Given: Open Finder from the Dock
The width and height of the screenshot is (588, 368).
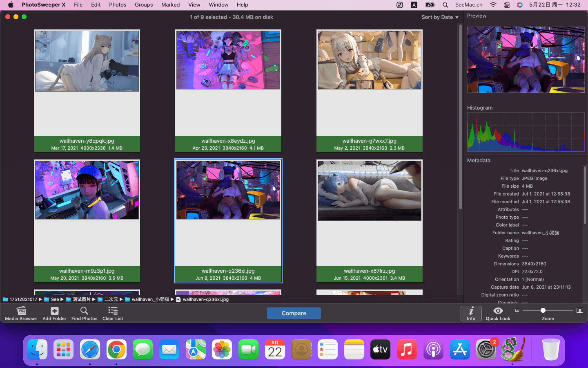Looking at the screenshot, I should tap(37, 350).
